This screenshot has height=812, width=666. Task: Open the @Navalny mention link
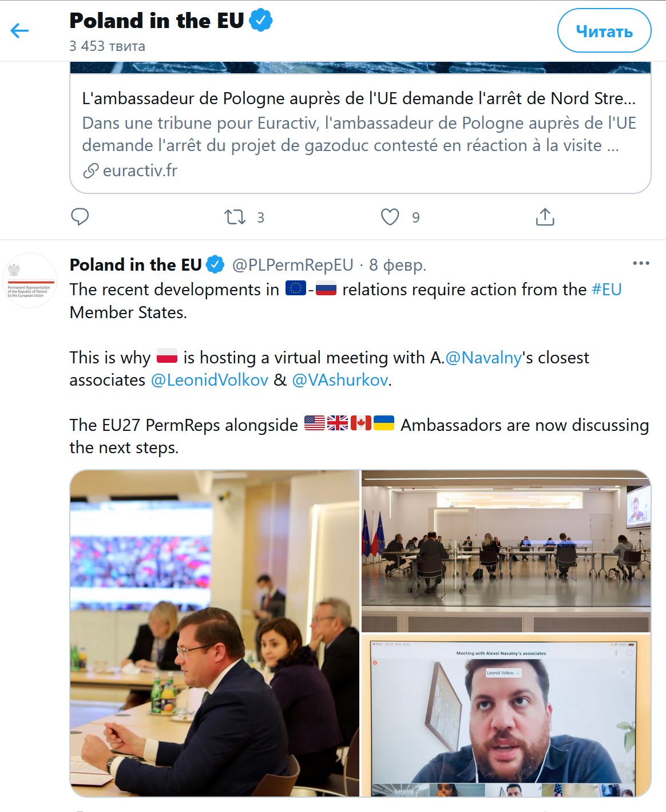pos(483,358)
